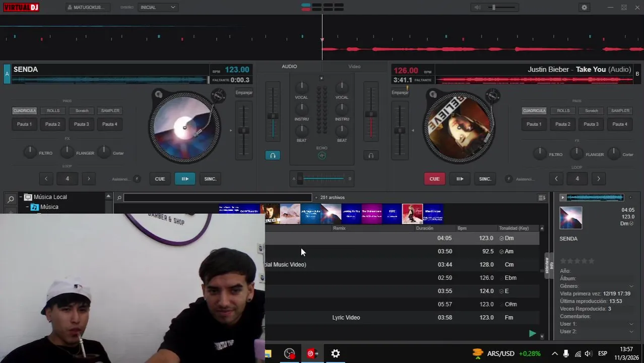
Task: Click the left VOCAL stem knob
Action: point(301,87)
